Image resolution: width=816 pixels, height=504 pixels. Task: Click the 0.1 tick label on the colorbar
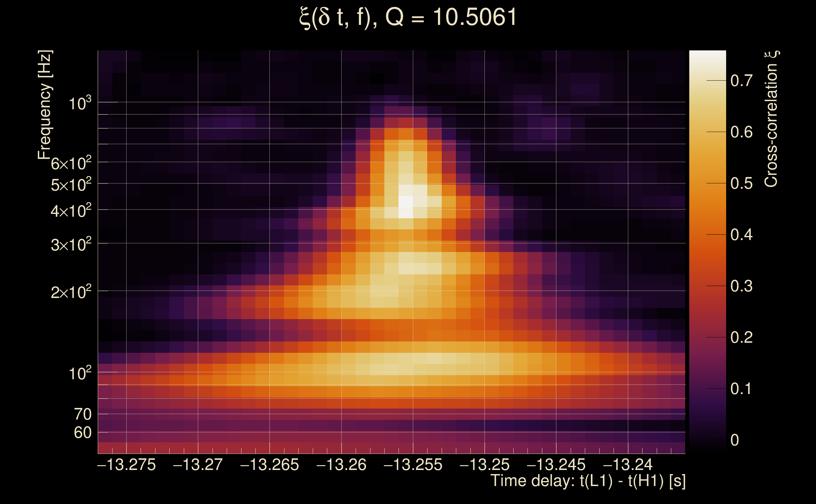click(741, 389)
